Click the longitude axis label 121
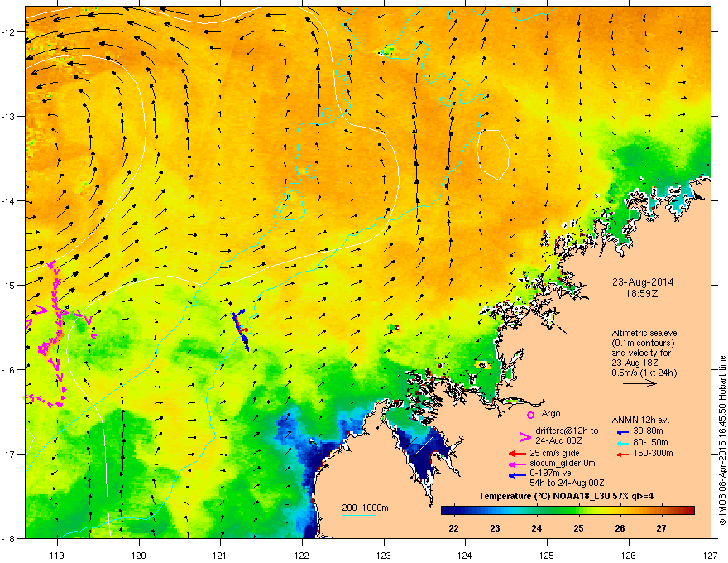Viewport: 728px width, 563px height. [220, 555]
